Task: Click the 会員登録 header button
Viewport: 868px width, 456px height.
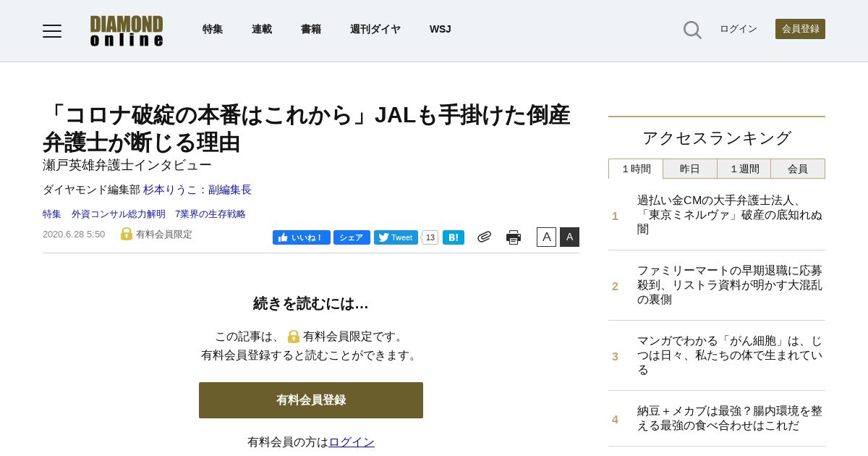Action: (x=800, y=29)
